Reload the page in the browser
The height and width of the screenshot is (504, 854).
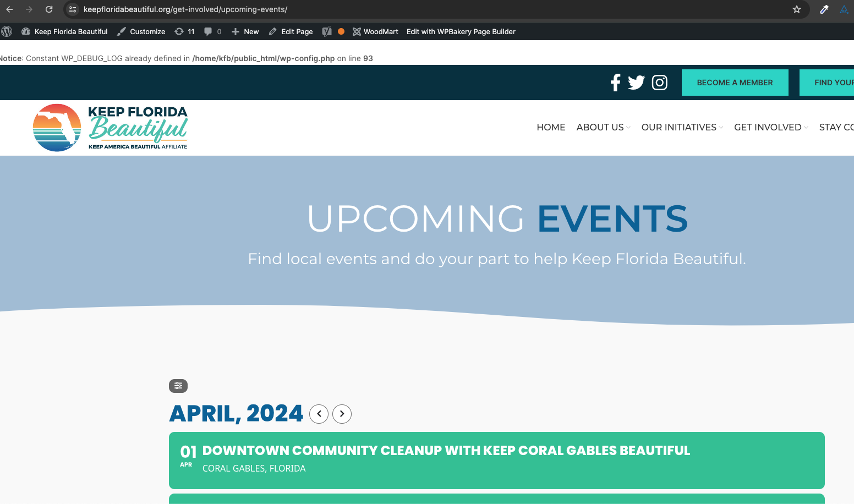pyautogui.click(x=49, y=9)
